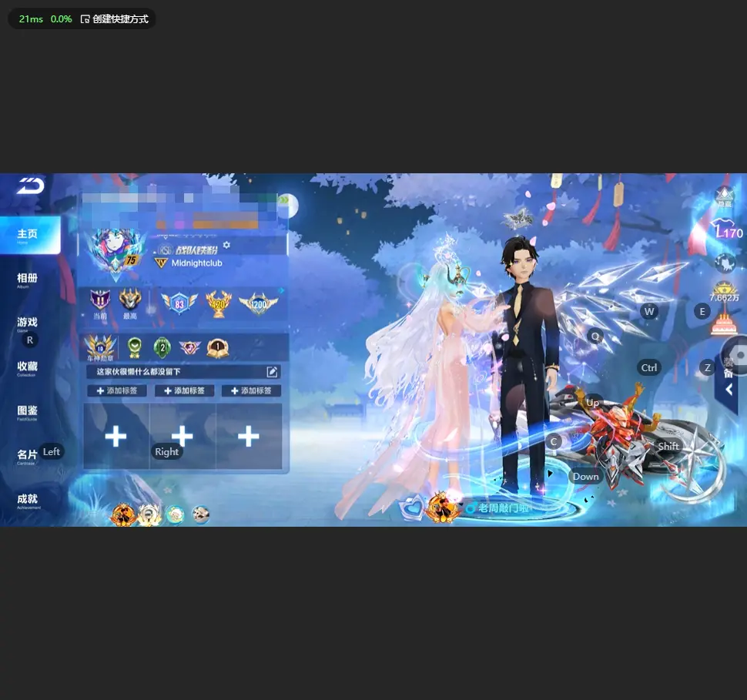Edit the signature with the pencil icon
The image size is (747, 700).
click(272, 372)
